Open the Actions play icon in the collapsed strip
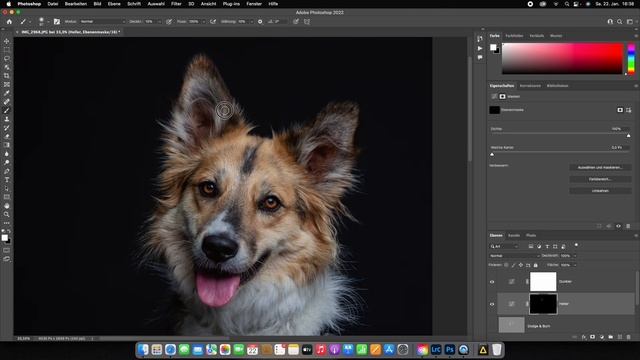Viewport: 640px width, 360px height. point(480,48)
